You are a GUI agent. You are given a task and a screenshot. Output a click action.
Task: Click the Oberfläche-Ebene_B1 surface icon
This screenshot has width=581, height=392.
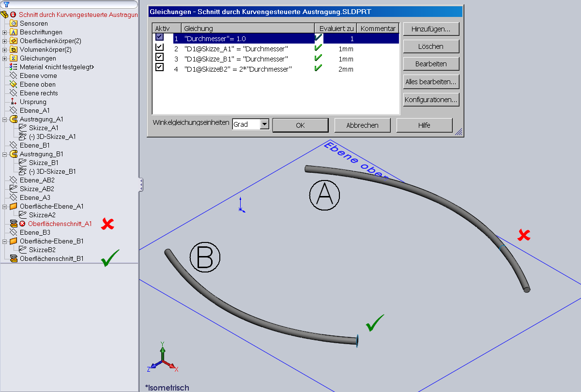14,241
